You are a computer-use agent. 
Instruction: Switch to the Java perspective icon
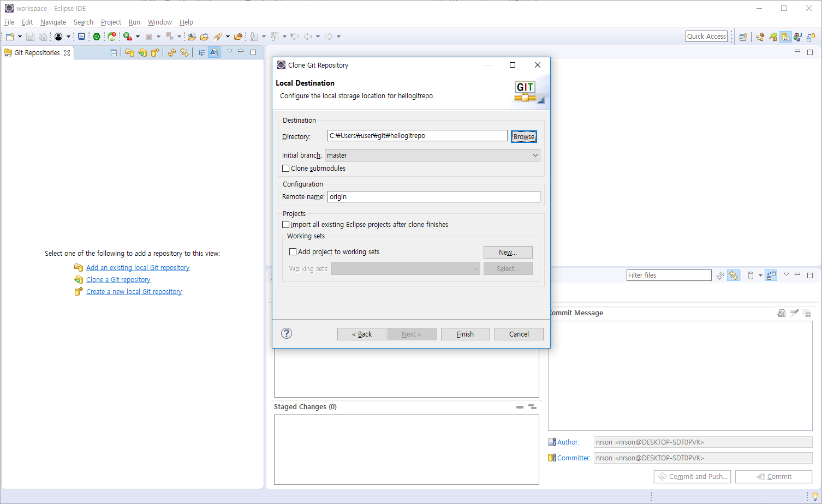click(798, 37)
